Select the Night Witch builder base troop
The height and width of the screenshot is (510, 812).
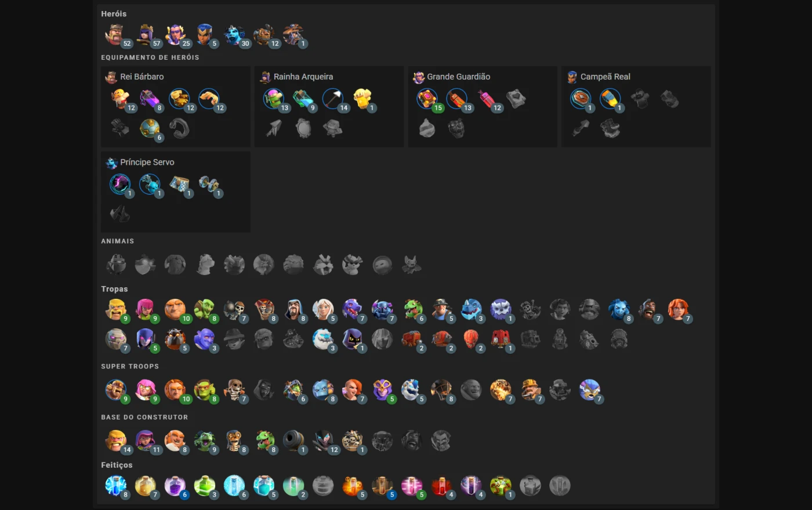pos(322,441)
